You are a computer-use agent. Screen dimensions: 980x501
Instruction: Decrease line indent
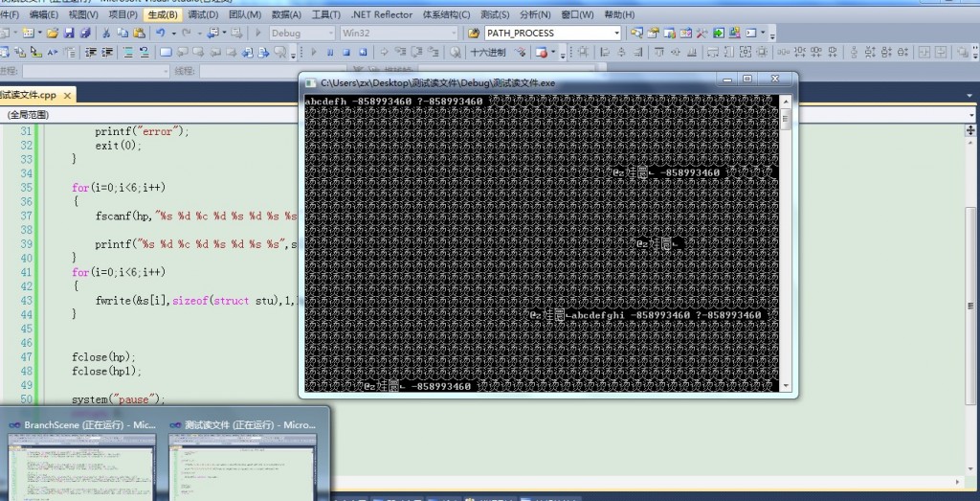coord(91,53)
